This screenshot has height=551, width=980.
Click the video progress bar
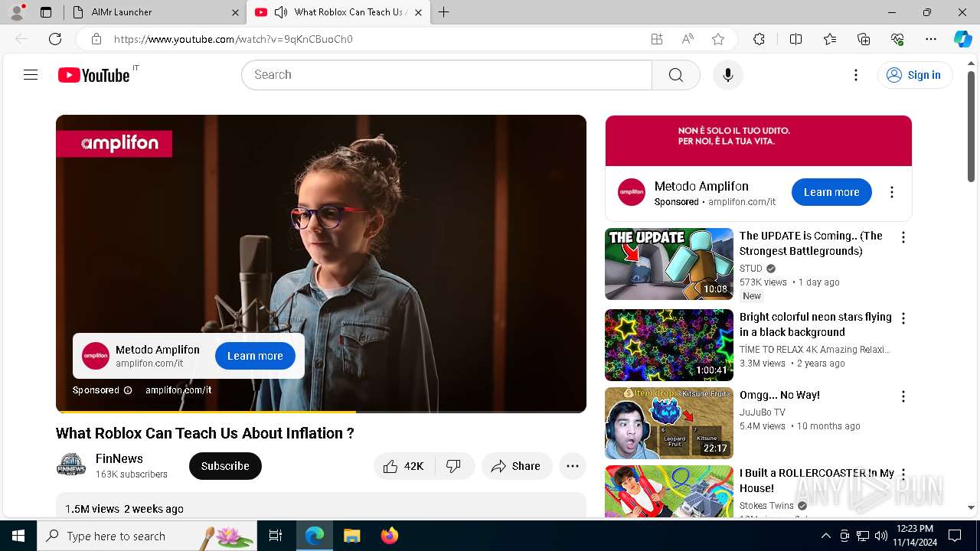click(321, 412)
